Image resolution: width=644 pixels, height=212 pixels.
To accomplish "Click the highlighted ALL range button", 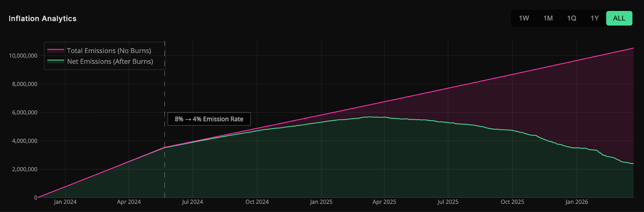I will 619,19.
